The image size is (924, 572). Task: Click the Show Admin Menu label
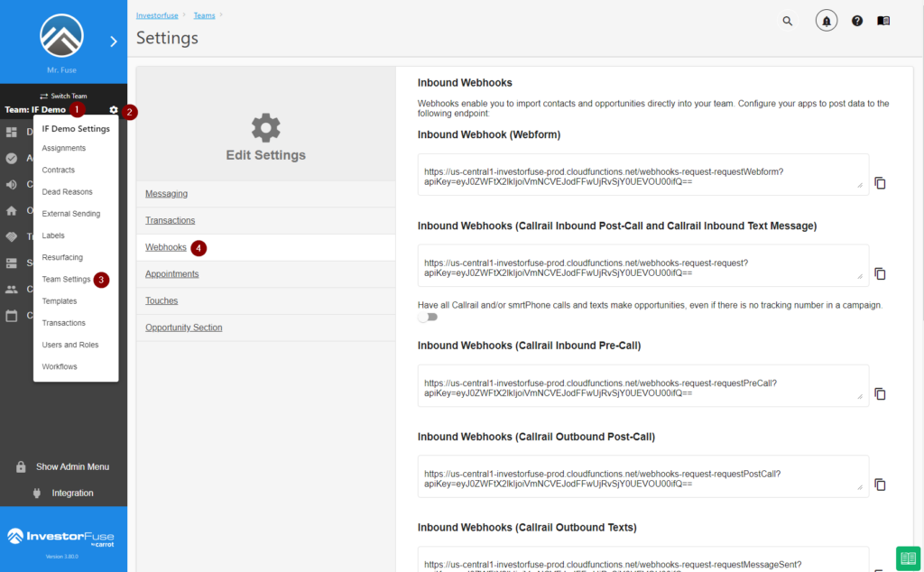72,466
